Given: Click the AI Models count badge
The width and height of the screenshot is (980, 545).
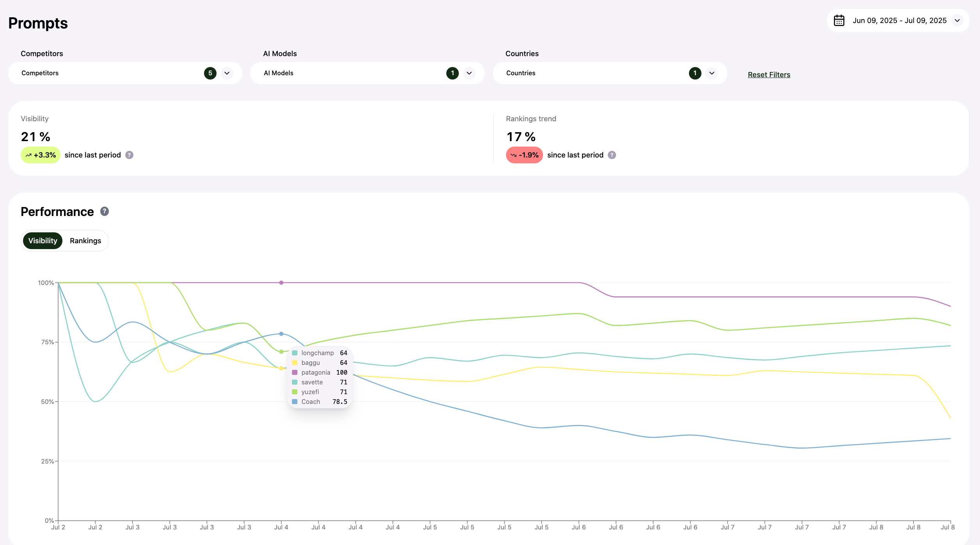Looking at the screenshot, I should 452,73.
